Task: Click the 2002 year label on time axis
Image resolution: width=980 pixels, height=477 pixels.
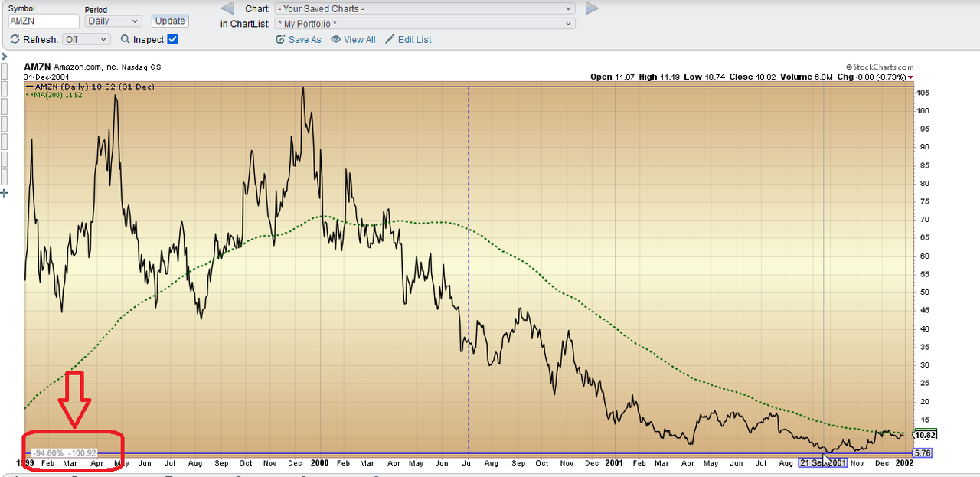Action: coord(906,463)
